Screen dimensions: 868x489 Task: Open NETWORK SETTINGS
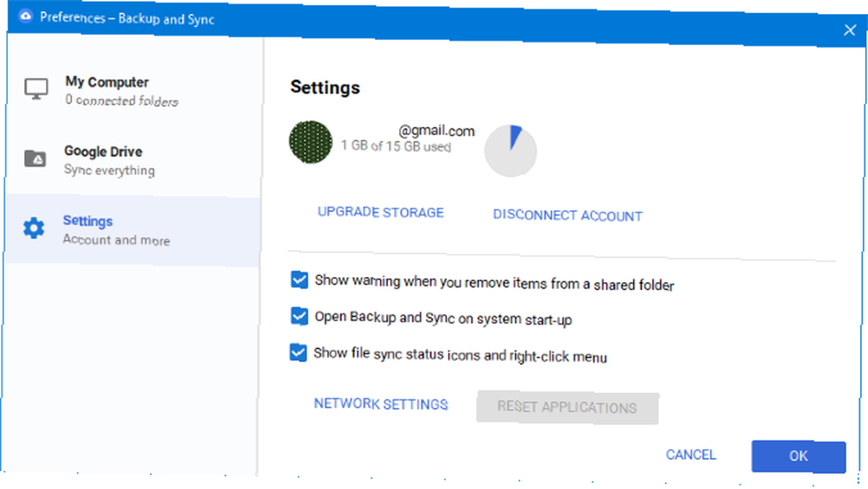pos(381,404)
